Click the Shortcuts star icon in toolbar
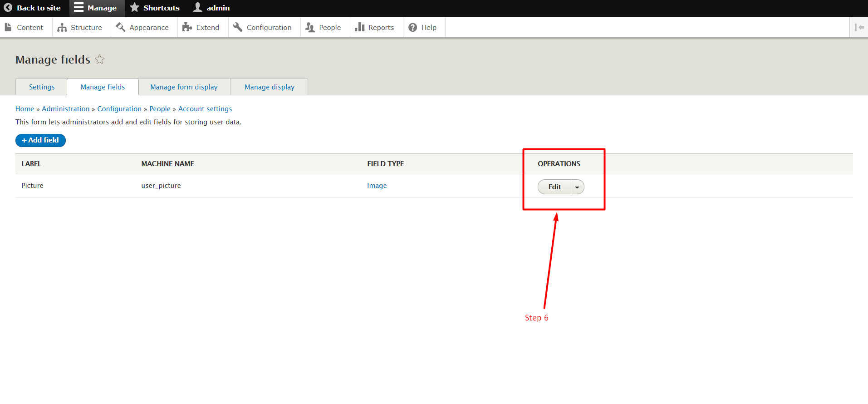868x404 pixels. 135,7
